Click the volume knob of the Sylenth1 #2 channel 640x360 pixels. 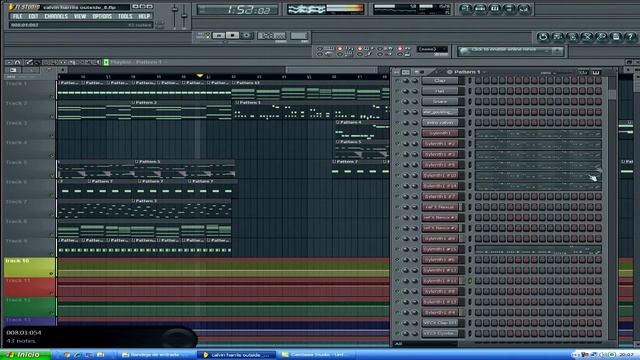(x=415, y=144)
